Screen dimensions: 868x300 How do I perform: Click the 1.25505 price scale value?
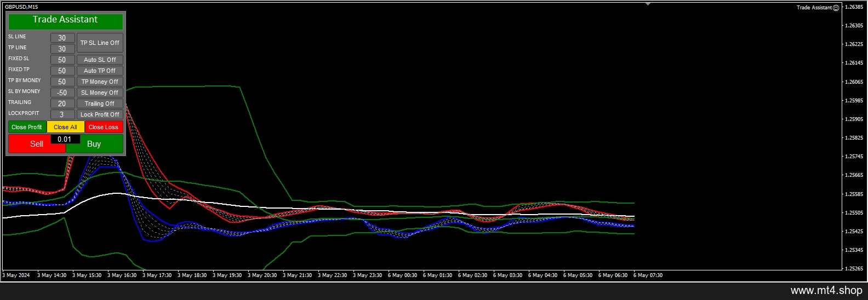pyautogui.click(x=854, y=213)
